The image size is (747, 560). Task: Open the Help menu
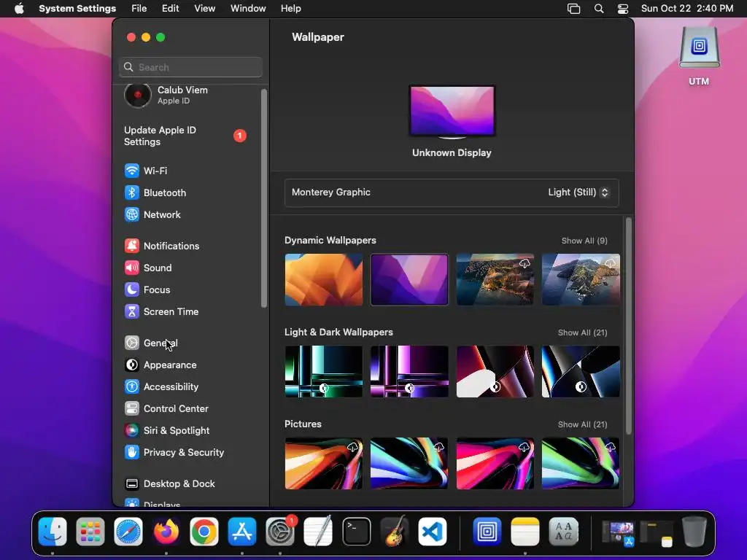point(290,9)
